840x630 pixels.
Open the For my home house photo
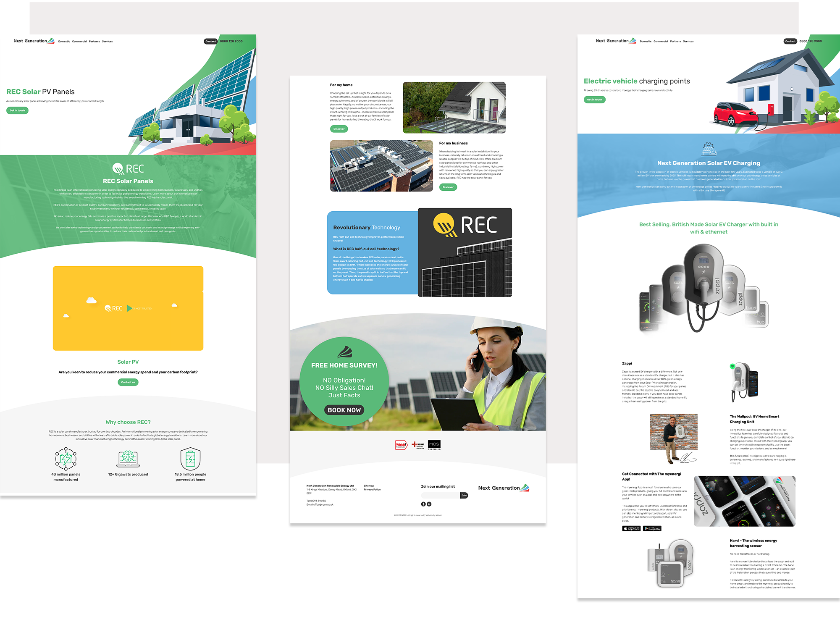454,108
